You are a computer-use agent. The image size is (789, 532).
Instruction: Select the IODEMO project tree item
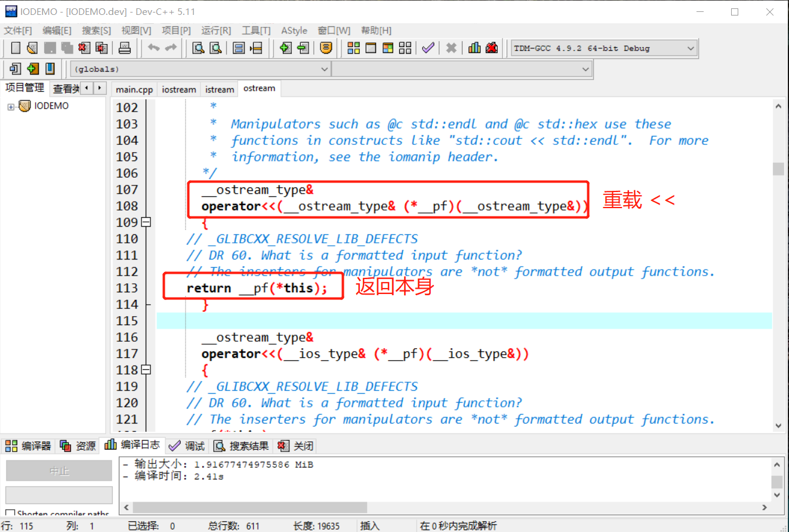point(51,106)
